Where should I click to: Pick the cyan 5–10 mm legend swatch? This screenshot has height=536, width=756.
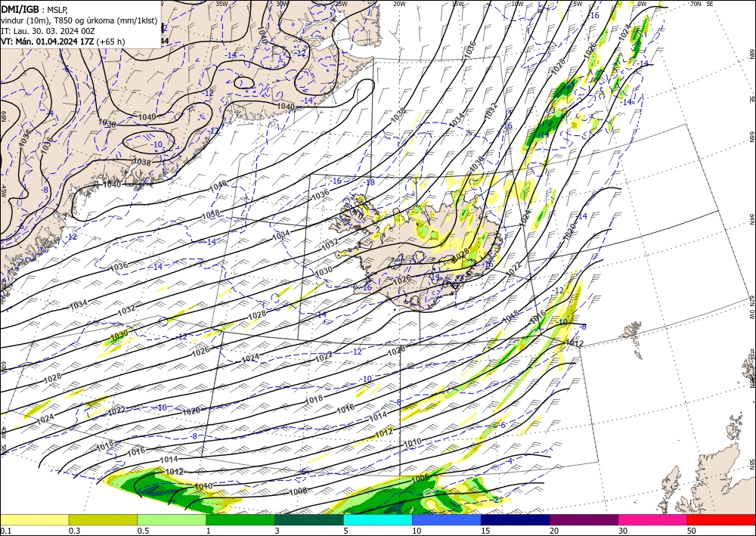point(378,519)
